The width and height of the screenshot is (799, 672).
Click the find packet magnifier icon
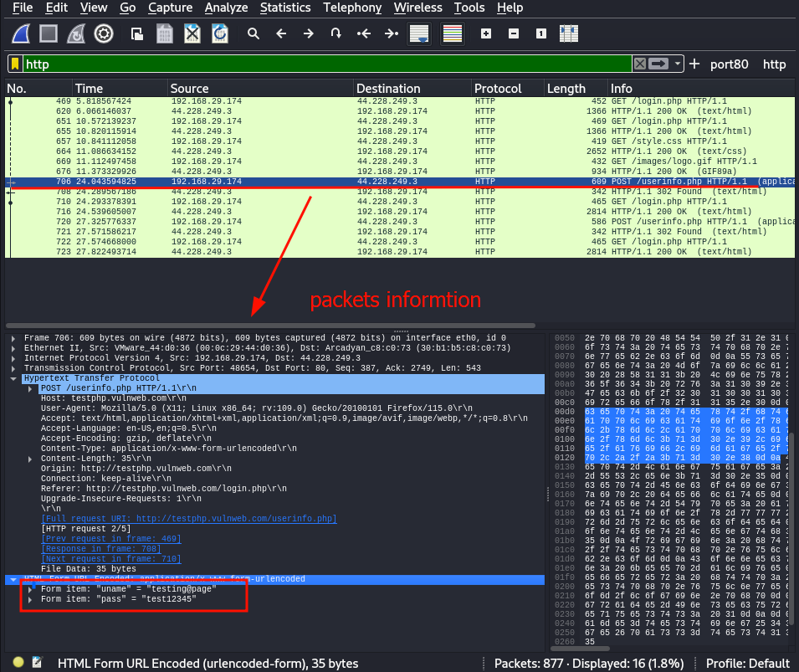pos(254,34)
